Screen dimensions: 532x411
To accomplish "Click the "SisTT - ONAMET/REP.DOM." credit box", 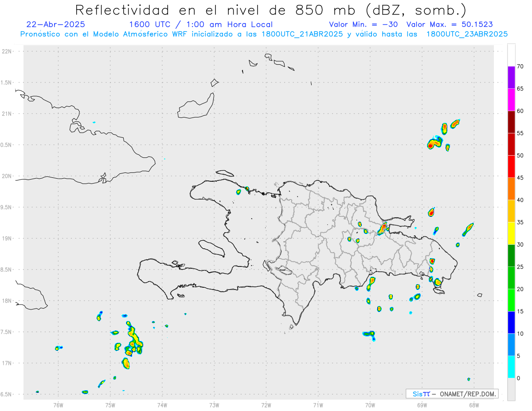I will pos(452,394).
